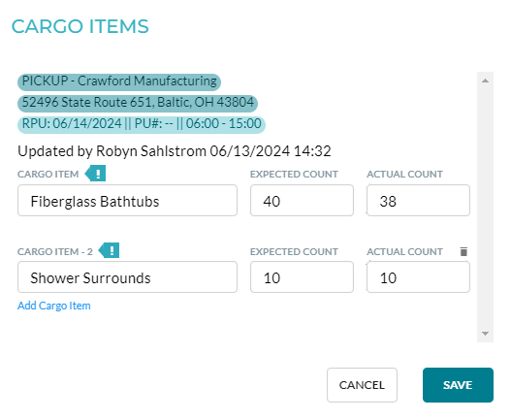
Task: Select the RPU: 06/14/2024 schedule tag
Action: 142,125
